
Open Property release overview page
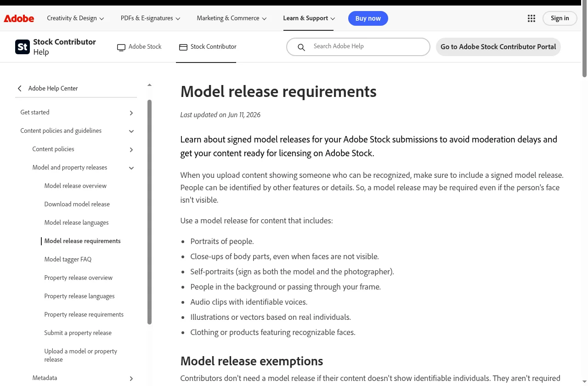pos(78,278)
